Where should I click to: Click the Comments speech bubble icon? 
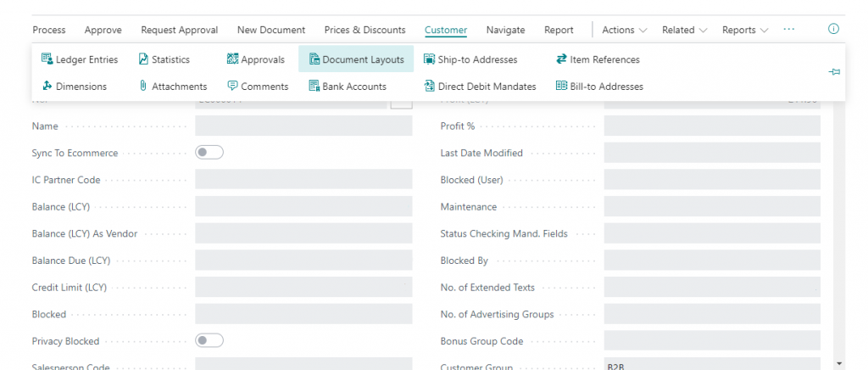232,87
